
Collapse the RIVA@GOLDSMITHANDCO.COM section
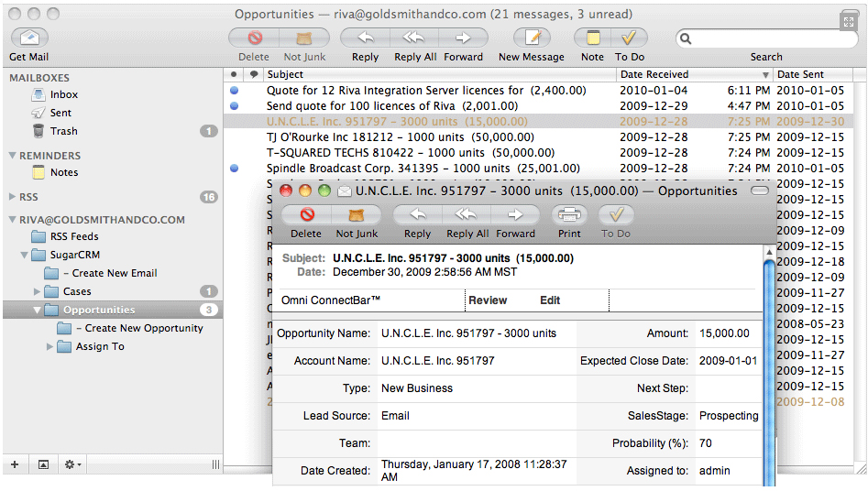(12, 220)
